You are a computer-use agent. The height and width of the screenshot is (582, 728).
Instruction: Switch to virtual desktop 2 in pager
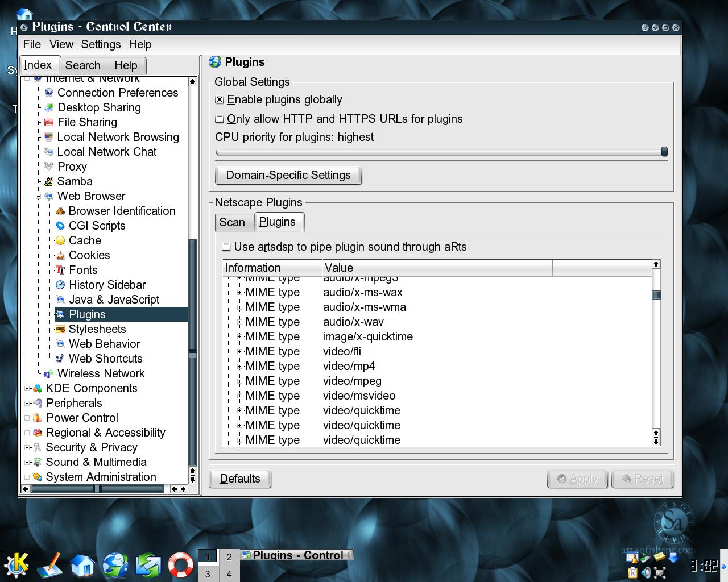click(229, 557)
